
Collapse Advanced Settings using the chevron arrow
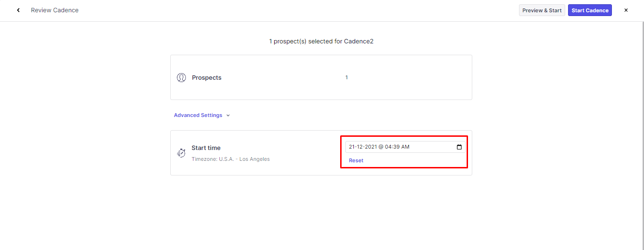click(228, 116)
